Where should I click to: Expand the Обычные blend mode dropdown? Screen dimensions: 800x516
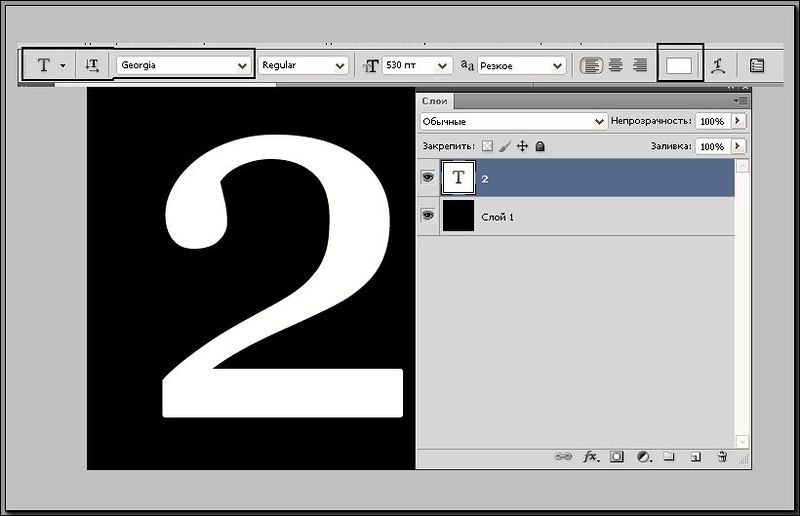(x=514, y=121)
